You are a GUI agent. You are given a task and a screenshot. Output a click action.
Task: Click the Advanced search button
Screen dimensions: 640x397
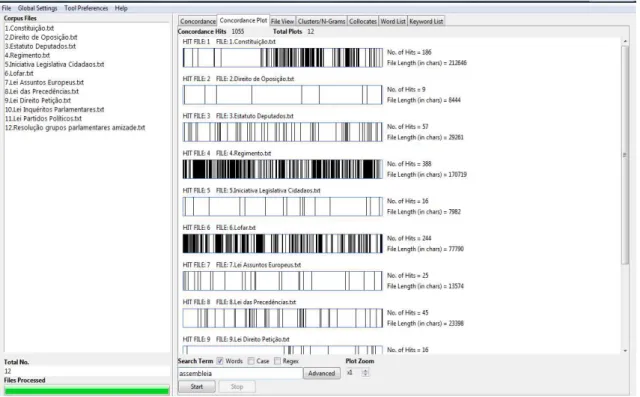(x=322, y=373)
